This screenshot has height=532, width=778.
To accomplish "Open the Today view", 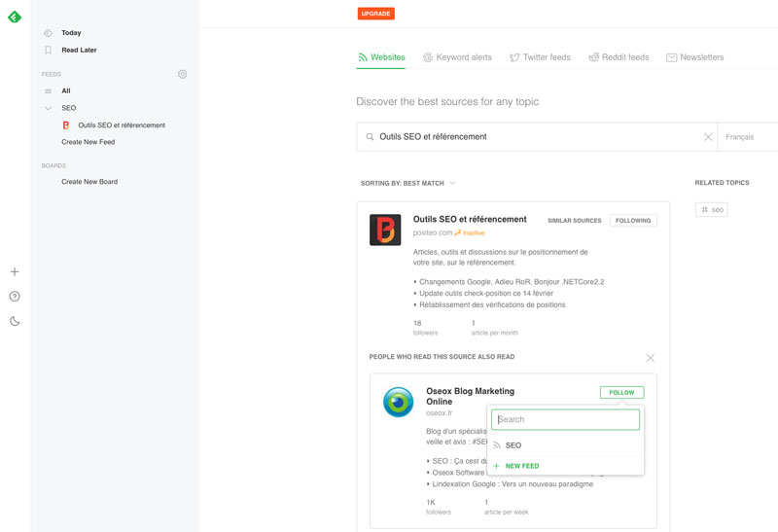I will [x=71, y=33].
